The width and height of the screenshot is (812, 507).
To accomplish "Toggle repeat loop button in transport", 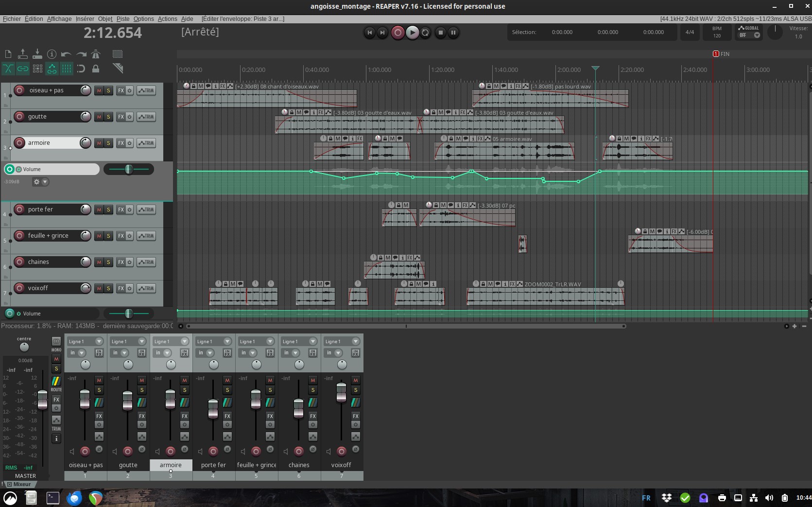I will [425, 33].
